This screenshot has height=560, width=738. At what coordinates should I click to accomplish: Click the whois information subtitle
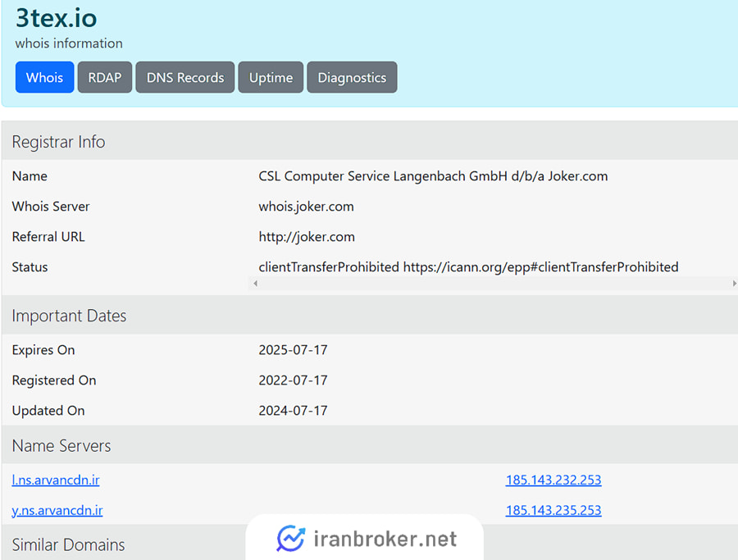(x=69, y=43)
